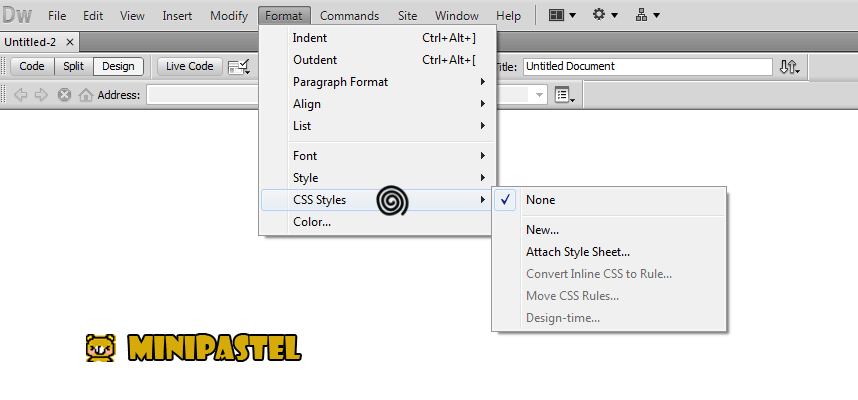Screen dimensions: 858x400
Task: Expand the Paragraph Format submenu
Action: (378, 82)
